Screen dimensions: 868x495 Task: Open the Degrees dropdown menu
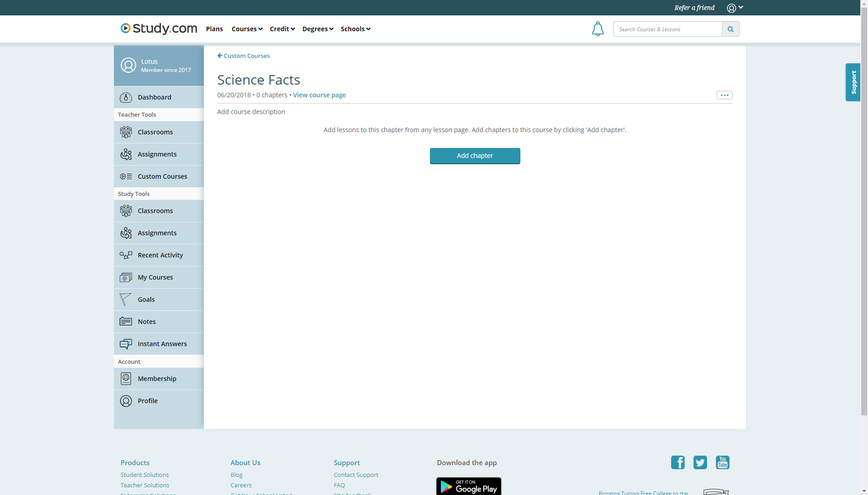(x=317, y=29)
